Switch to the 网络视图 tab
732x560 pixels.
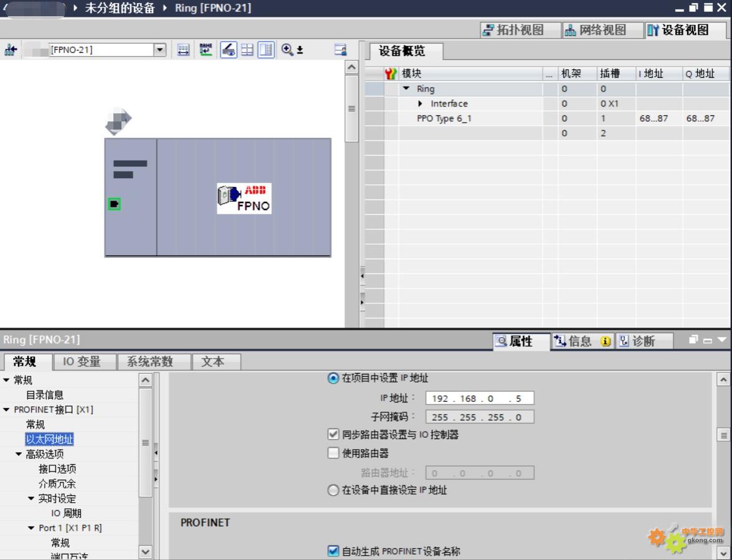596,30
